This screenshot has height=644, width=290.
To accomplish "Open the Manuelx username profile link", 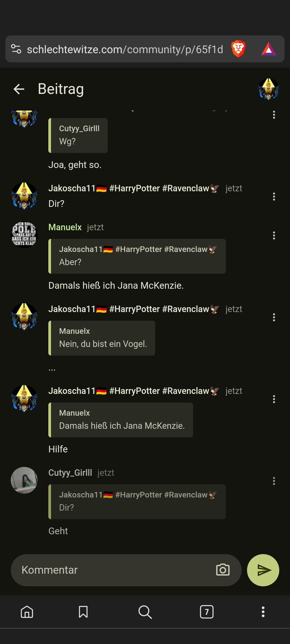I will click(65, 227).
